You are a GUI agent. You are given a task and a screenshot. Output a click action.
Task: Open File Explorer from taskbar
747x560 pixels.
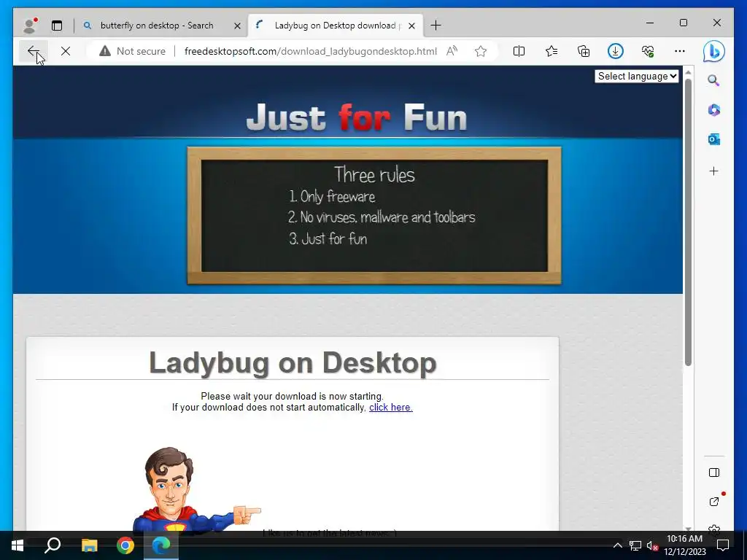(89, 545)
